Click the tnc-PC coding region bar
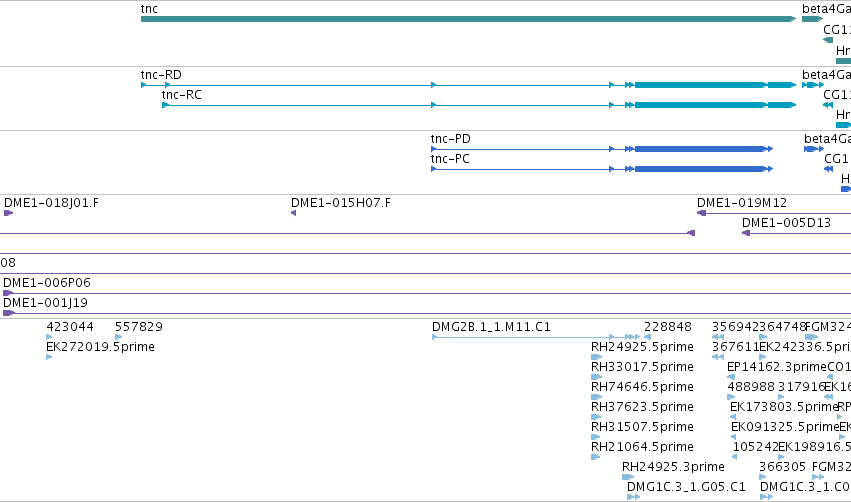This screenshot has width=851, height=502. click(x=700, y=169)
